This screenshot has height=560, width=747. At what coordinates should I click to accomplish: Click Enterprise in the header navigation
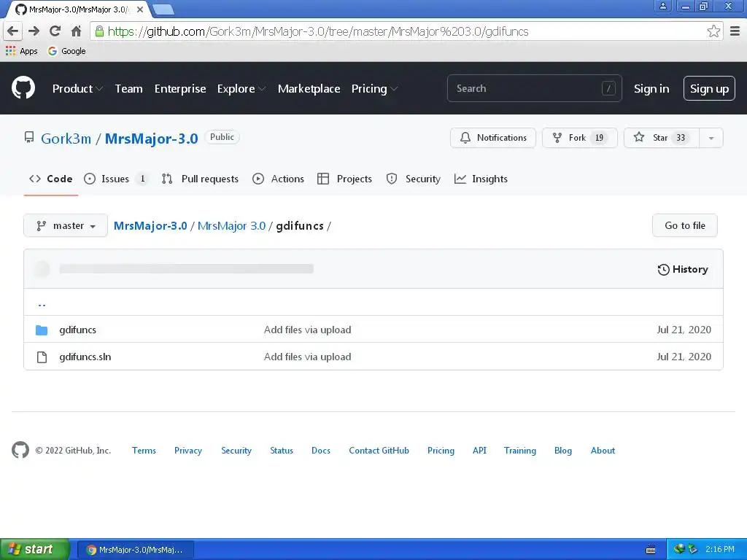click(x=180, y=88)
